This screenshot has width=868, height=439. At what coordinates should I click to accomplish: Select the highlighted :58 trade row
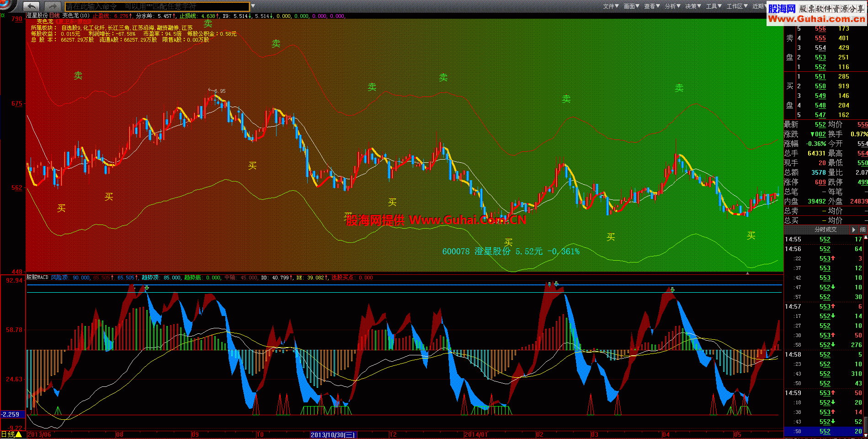(825, 431)
